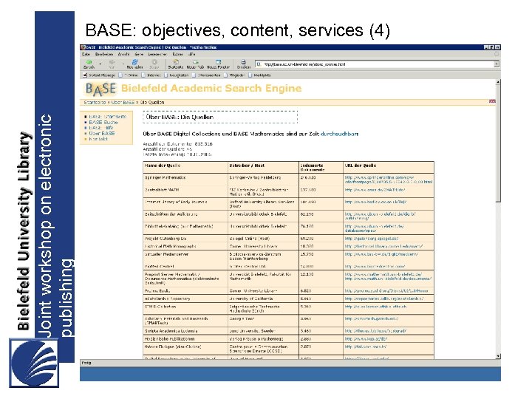The height and width of the screenshot is (399, 532).
Task: Open a Neuer Tab icon
Action: (196, 62)
